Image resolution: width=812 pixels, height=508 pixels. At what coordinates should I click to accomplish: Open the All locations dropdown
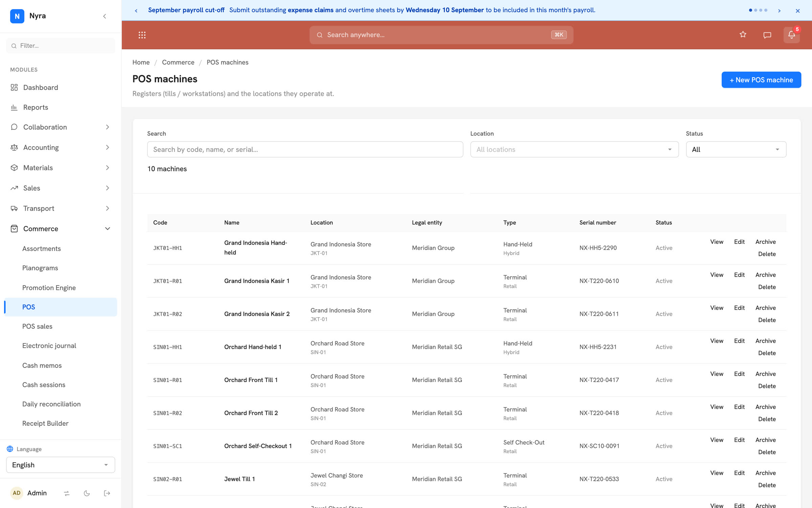point(574,149)
